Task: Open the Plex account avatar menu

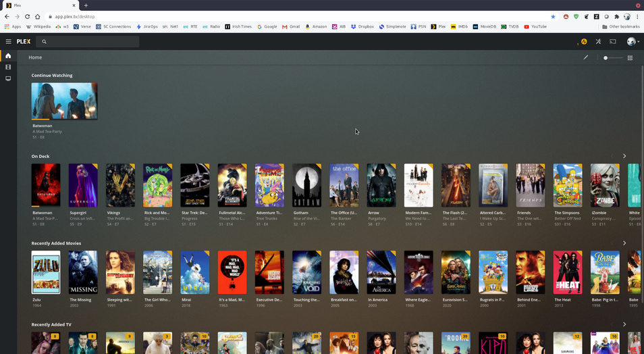Action: [x=633, y=41]
